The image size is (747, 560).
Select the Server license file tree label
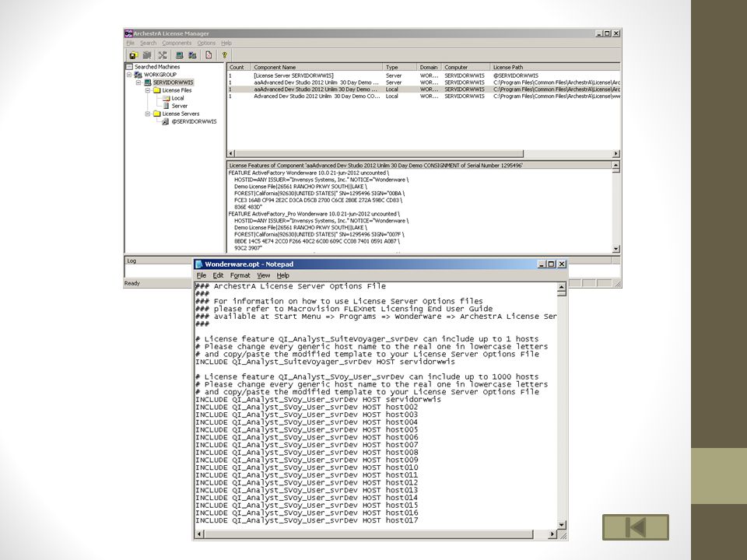coord(180,106)
